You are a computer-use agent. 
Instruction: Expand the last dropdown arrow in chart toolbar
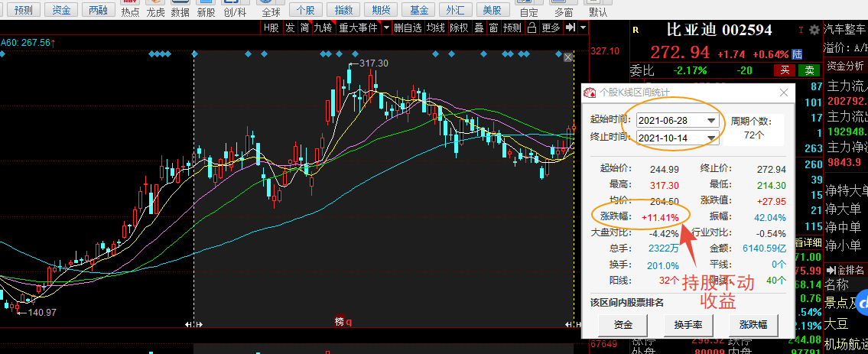click(x=584, y=28)
